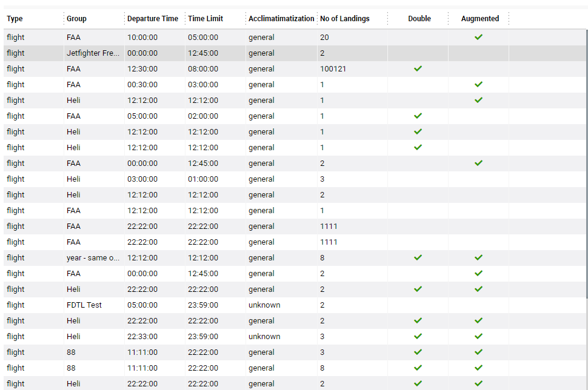
Task: Toggle the empty Double cell in the Jetfighter row
Action: pyautogui.click(x=418, y=53)
